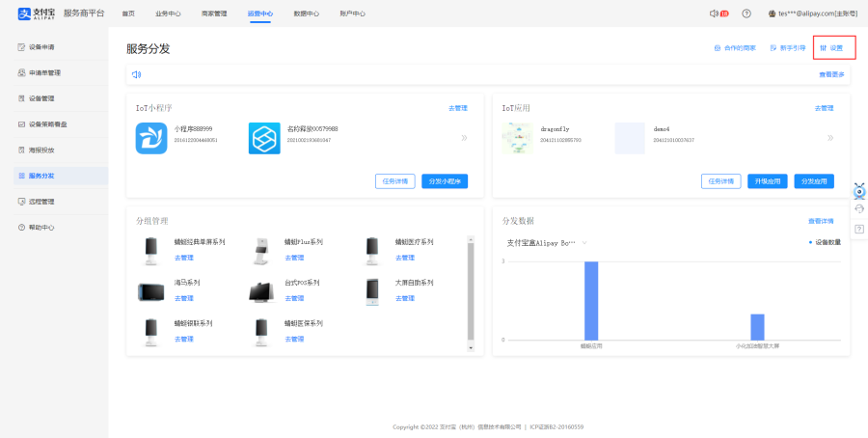
Task: Click 查看更多 in announcement bar
Action: pos(831,74)
